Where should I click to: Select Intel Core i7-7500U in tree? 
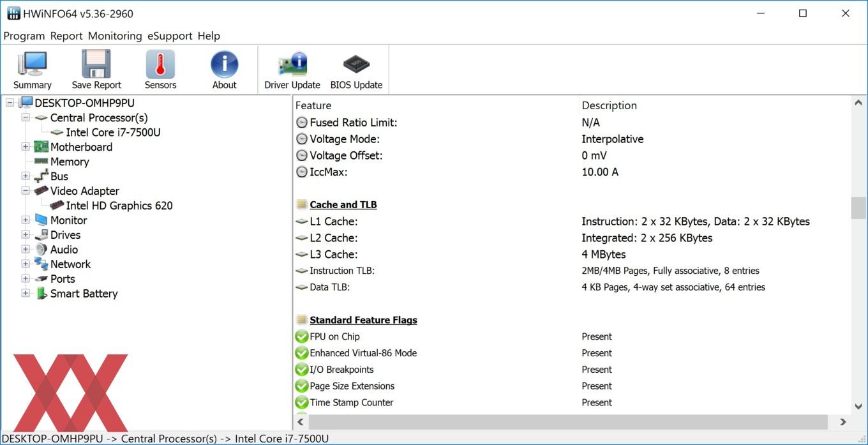click(x=113, y=132)
